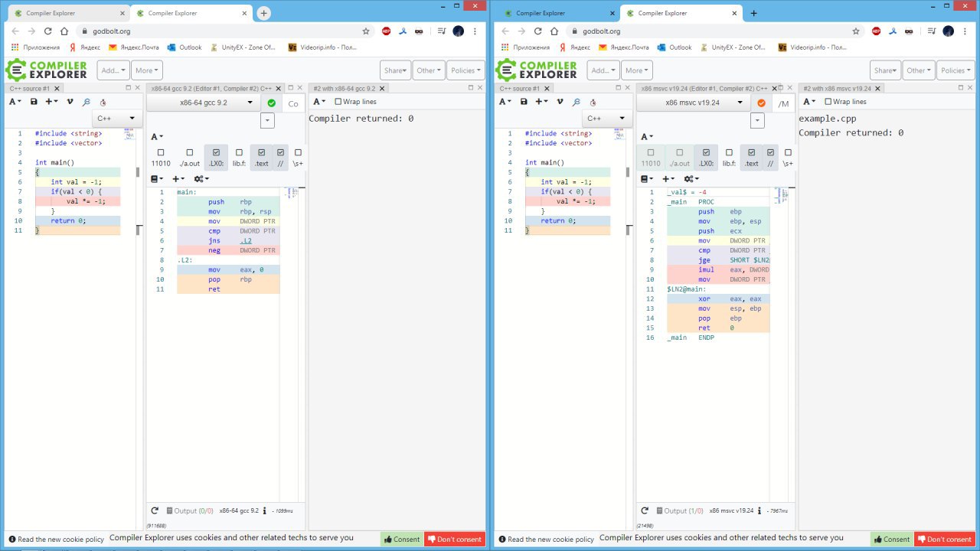Click the Apps (Приложения) grid icon in left bookmarks bar

pos(15,47)
